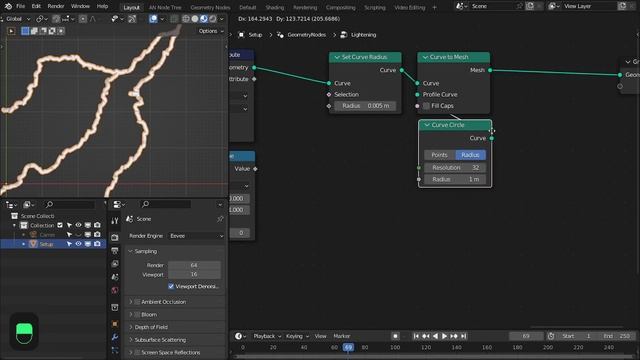Screen dimensions: 640x360
Task: Hide the Setup object with eye icon
Action: pos(78,244)
